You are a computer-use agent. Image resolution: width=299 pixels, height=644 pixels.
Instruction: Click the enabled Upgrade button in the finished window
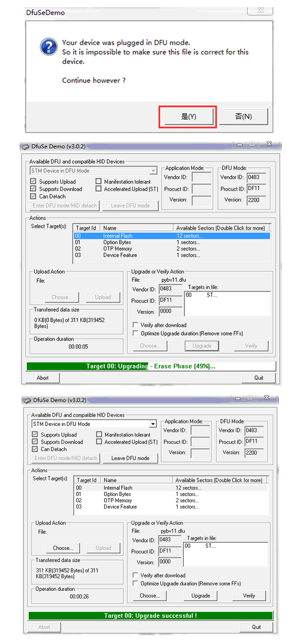[201, 596]
